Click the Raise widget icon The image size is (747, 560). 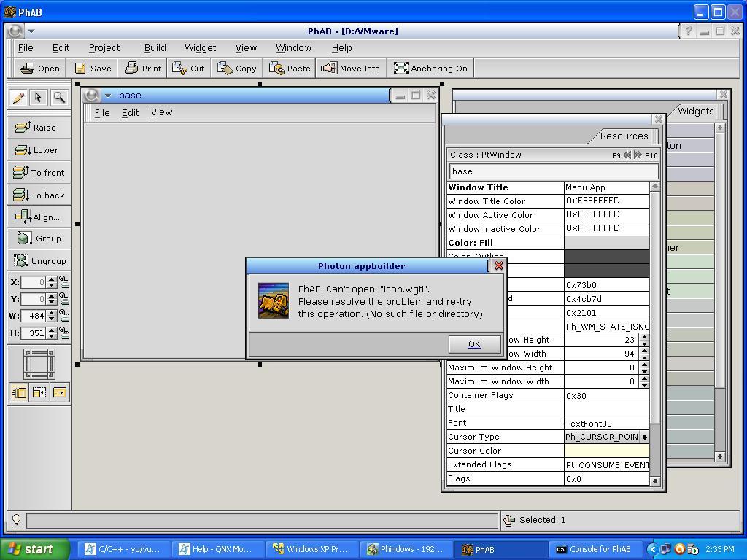[x=22, y=127]
